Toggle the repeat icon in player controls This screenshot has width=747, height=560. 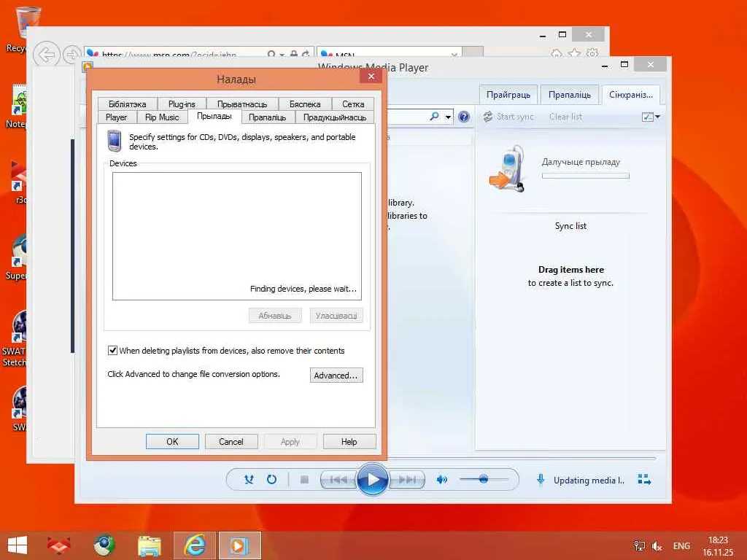pyautogui.click(x=271, y=480)
